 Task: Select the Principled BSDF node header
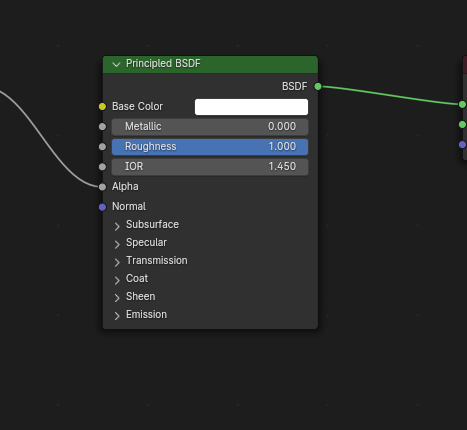pyautogui.click(x=210, y=64)
